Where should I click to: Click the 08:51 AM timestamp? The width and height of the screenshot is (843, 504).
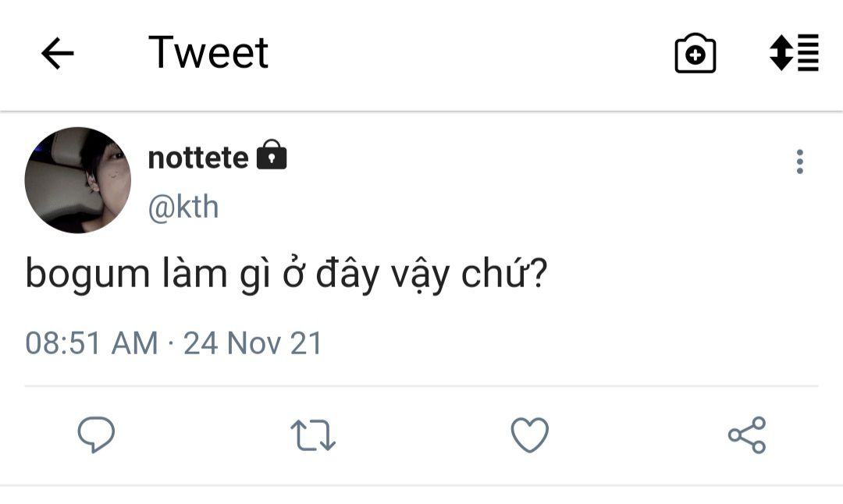[91, 343]
